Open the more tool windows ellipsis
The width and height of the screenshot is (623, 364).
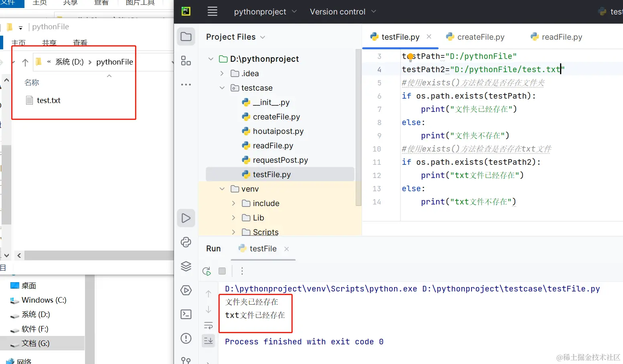click(x=186, y=85)
